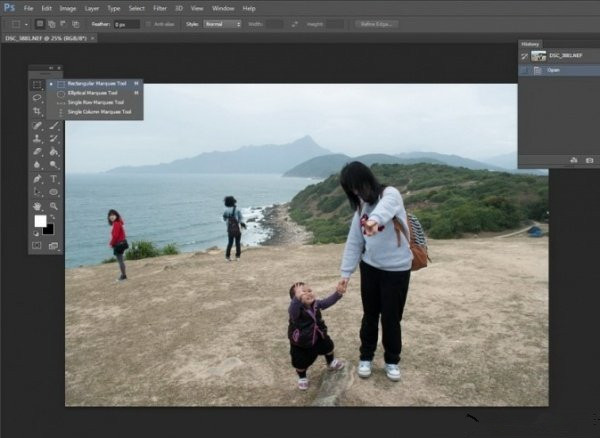
Task: Open the Layer menu
Action: [92, 8]
